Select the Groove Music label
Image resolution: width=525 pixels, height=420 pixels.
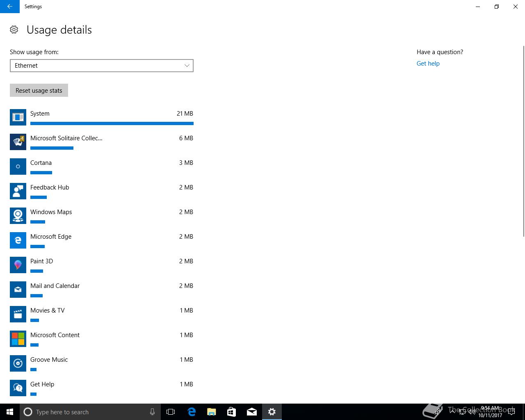[x=49, y=360]
